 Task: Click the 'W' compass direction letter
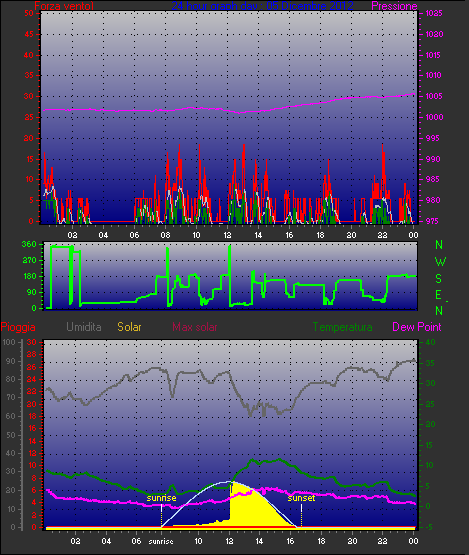(440, 262)
